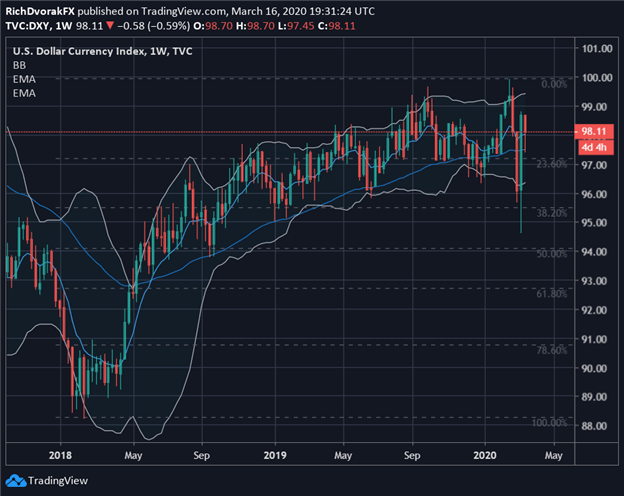Click the 0.00% Fibonacci level label

tap(552, 85)
